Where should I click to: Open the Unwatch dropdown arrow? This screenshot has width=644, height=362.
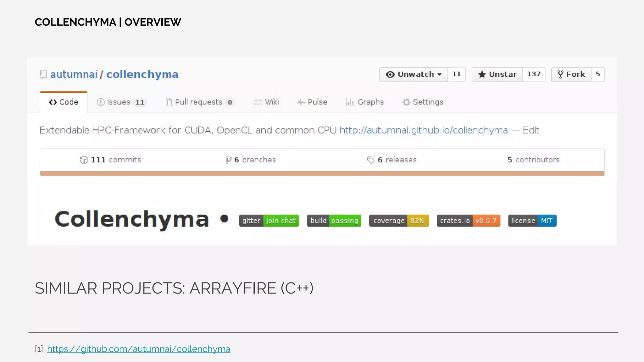[440, 74]
